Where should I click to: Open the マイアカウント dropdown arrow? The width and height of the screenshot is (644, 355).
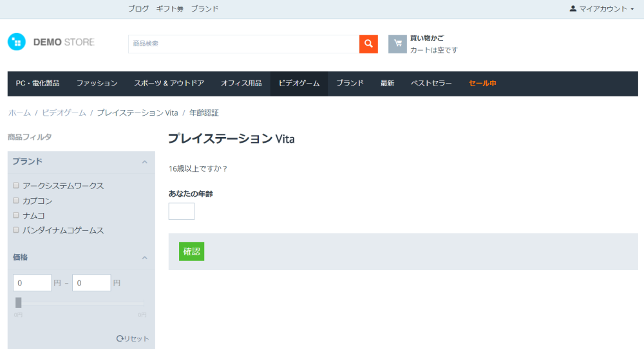[632, 9]
